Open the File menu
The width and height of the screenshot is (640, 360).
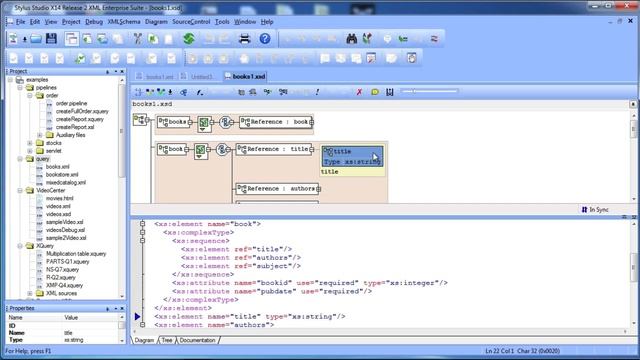coord(20,22)
